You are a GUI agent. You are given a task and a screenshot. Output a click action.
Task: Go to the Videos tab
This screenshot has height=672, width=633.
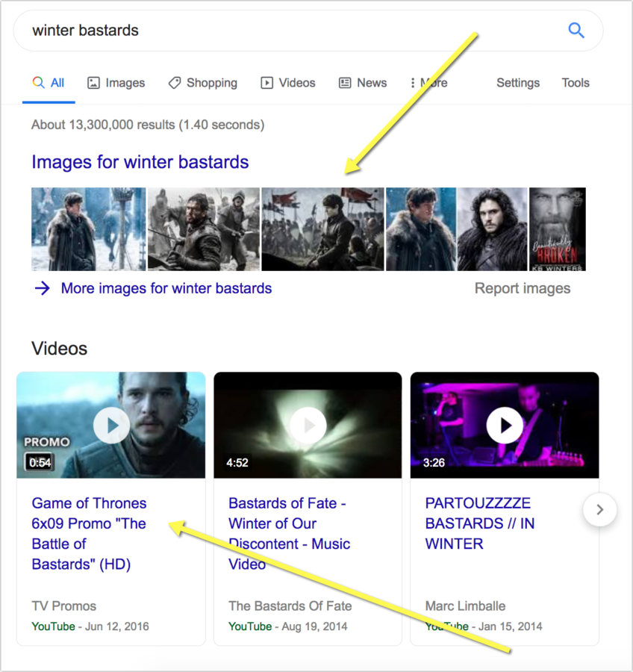click(288, 83)
